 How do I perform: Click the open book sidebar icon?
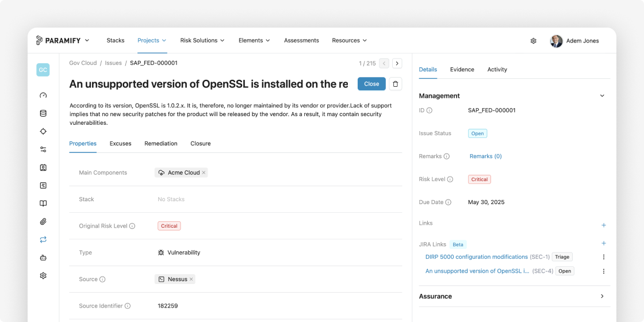click(43, 204)
